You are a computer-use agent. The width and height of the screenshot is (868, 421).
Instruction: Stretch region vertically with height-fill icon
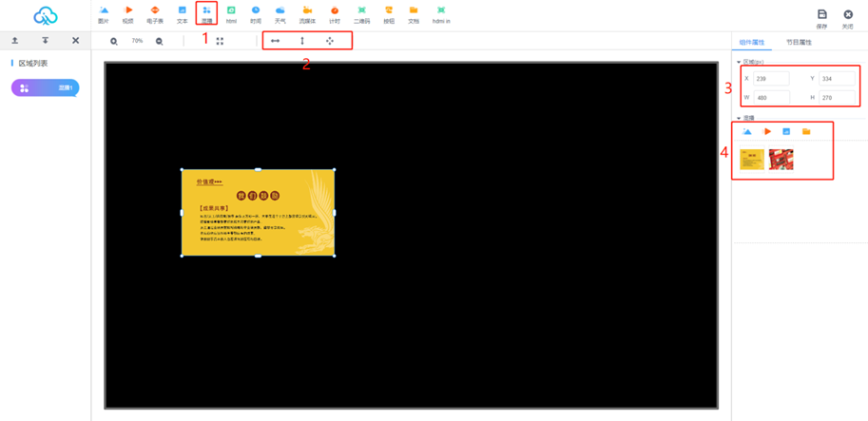click(x=302, y=41)
